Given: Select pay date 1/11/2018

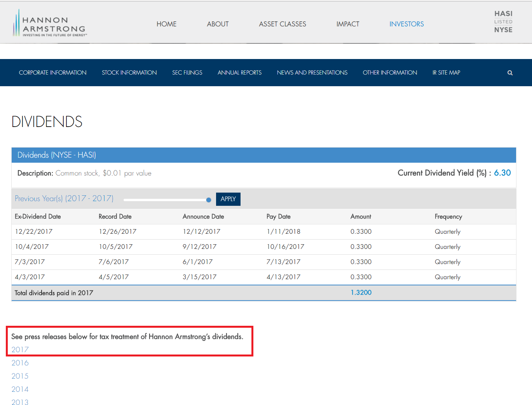Looking at the screenshot, I should (x=283, y=232).
